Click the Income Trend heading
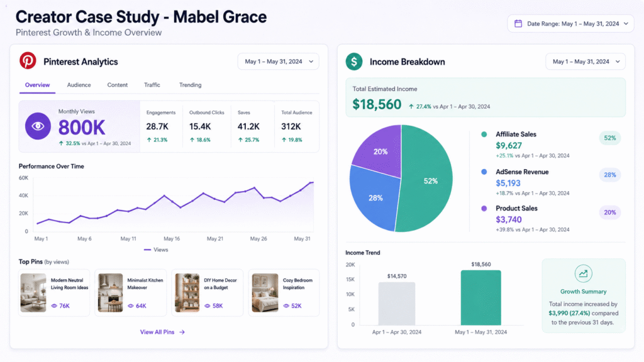This screenshot has width=644, height=362. click(363, 253)
